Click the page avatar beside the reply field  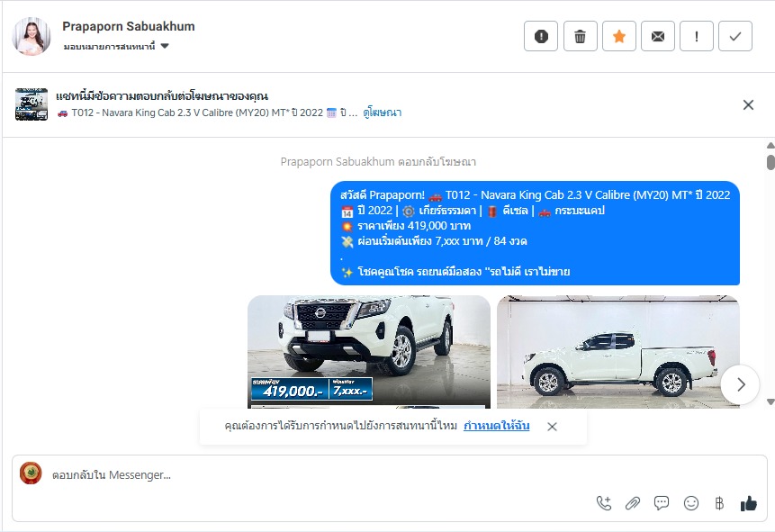(31, 473)
